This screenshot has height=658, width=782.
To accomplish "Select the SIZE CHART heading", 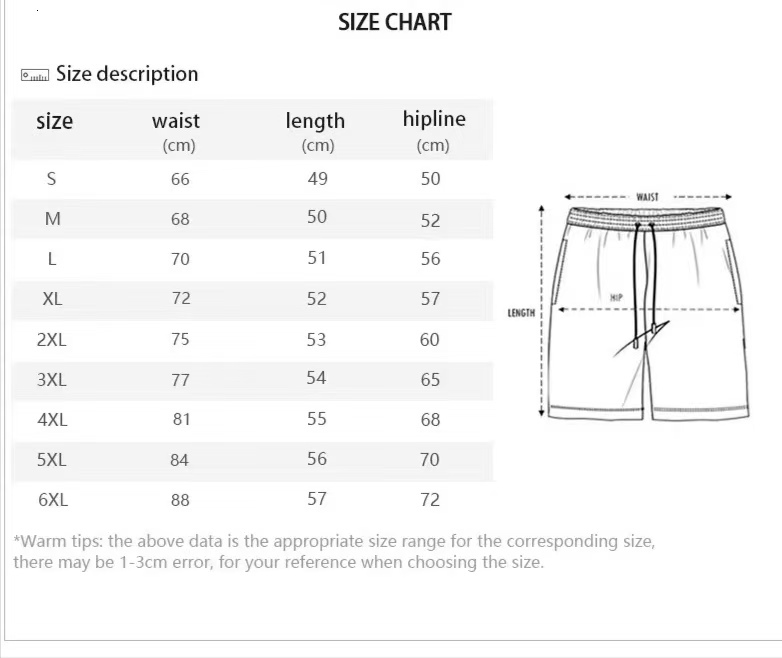I will pos(394,22).
